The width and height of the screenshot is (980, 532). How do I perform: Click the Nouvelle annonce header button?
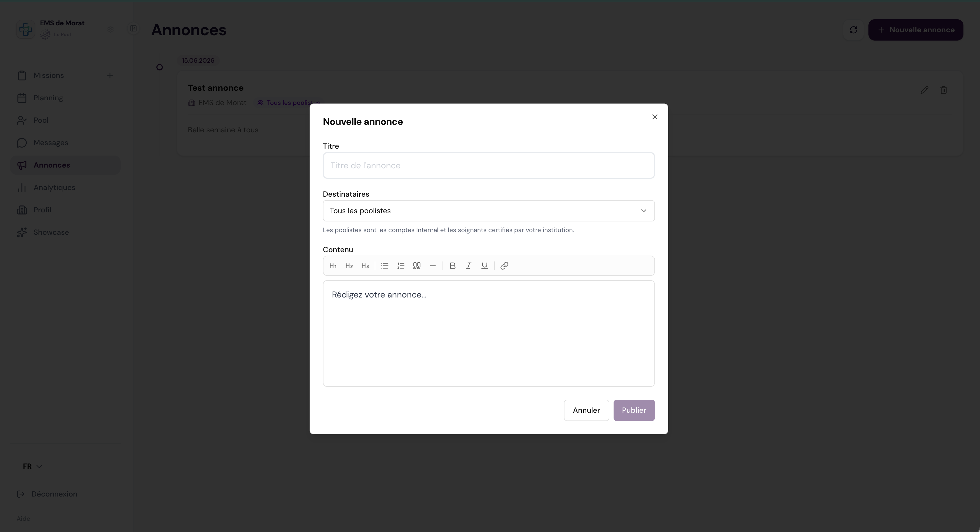click(x=916, y=30)
